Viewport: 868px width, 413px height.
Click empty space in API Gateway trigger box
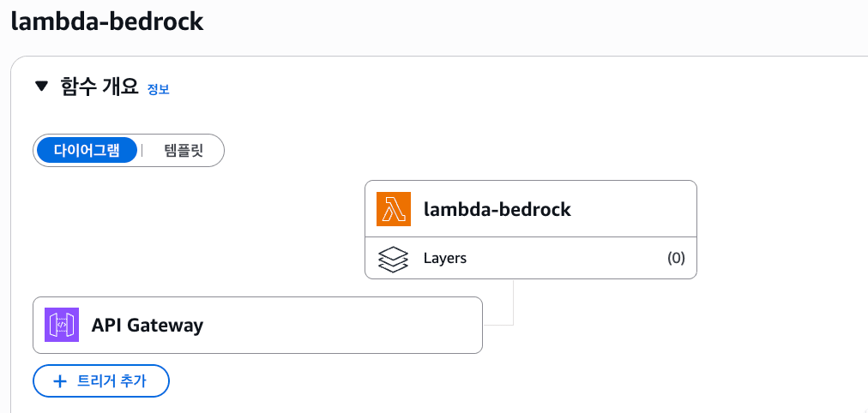(x=343, y=325)
